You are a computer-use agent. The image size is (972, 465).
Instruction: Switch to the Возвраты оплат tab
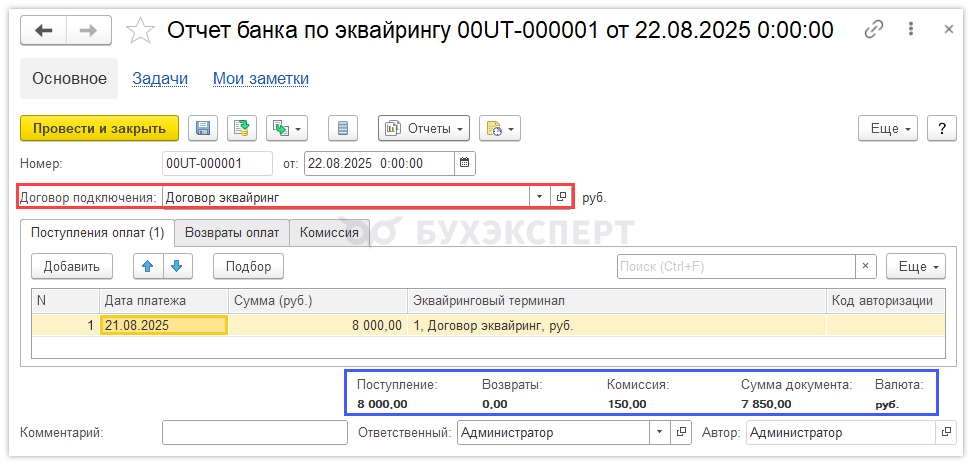pos(232,232)
